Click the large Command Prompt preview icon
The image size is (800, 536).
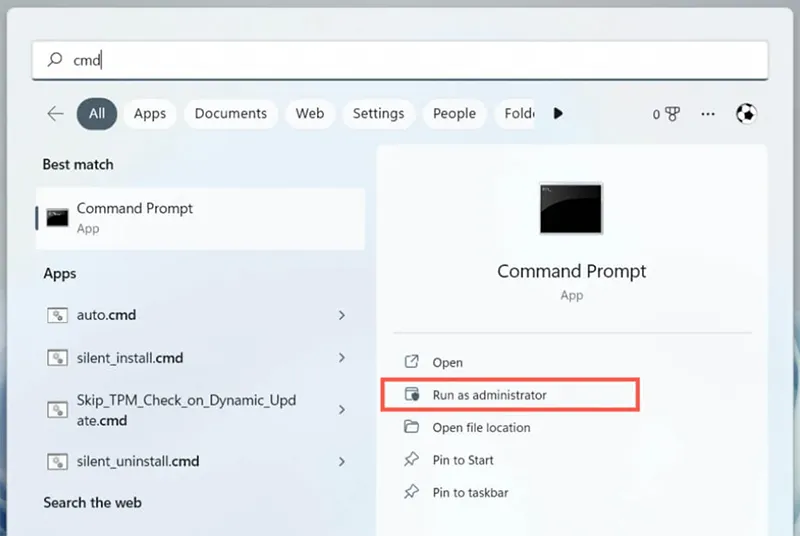coord(571,208)
